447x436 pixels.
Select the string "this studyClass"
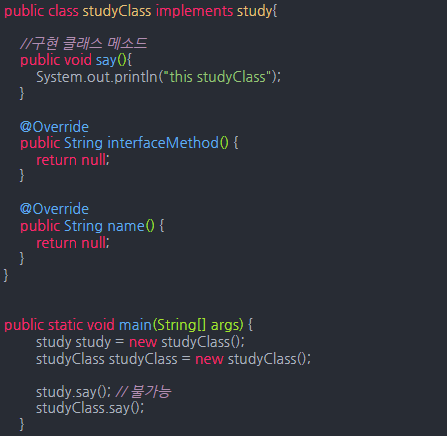[x=218, y=77]
